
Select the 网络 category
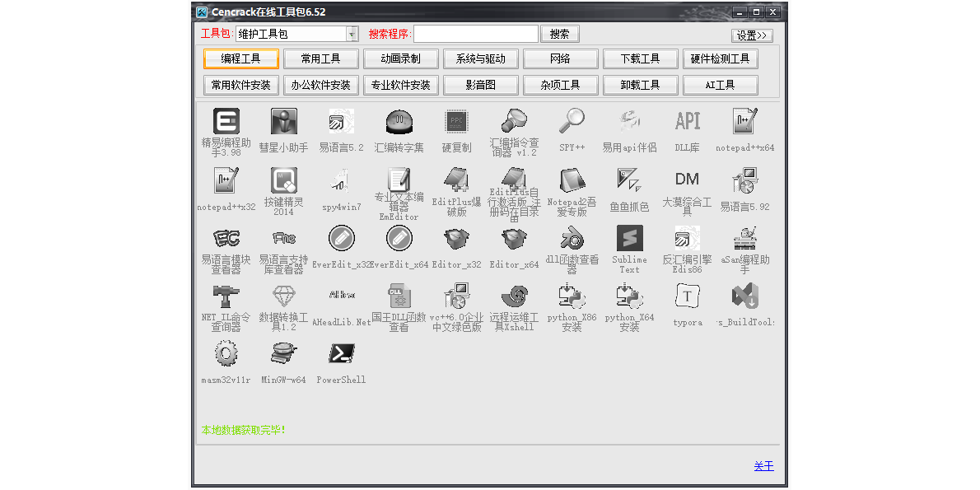tap(561, 58)
